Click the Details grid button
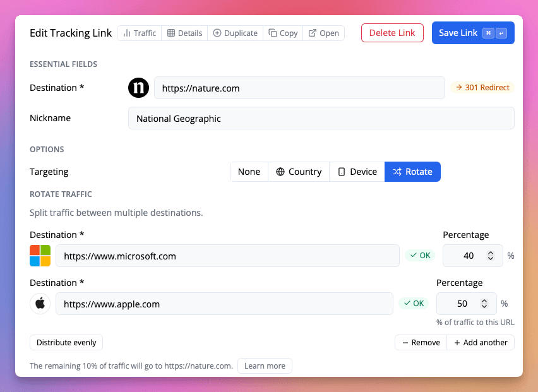Image resolution: width=538 pixels, height=392 pixels. point(184,33)
